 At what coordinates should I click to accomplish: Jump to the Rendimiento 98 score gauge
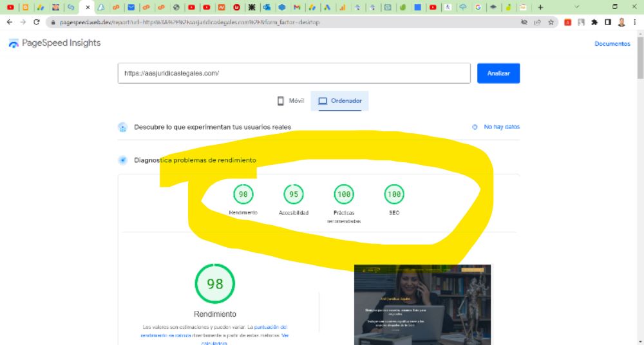(x=243, y=194)
